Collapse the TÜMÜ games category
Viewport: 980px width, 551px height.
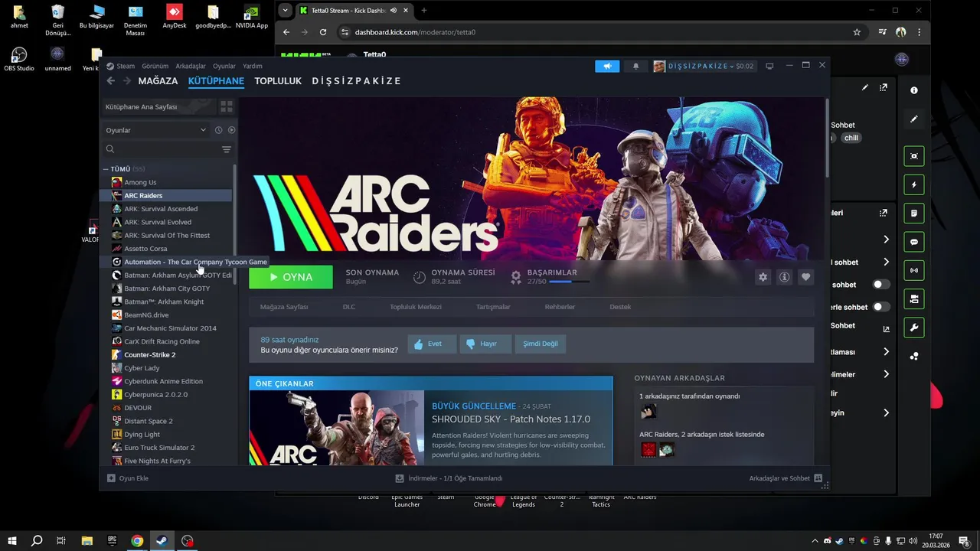tap(106, 169)
